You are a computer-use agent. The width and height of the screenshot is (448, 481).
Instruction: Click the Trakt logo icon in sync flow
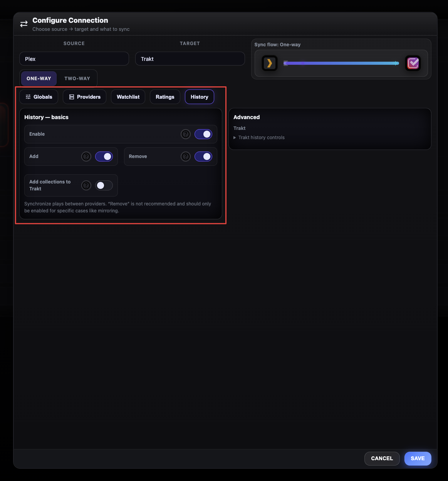tap(413, 63)
